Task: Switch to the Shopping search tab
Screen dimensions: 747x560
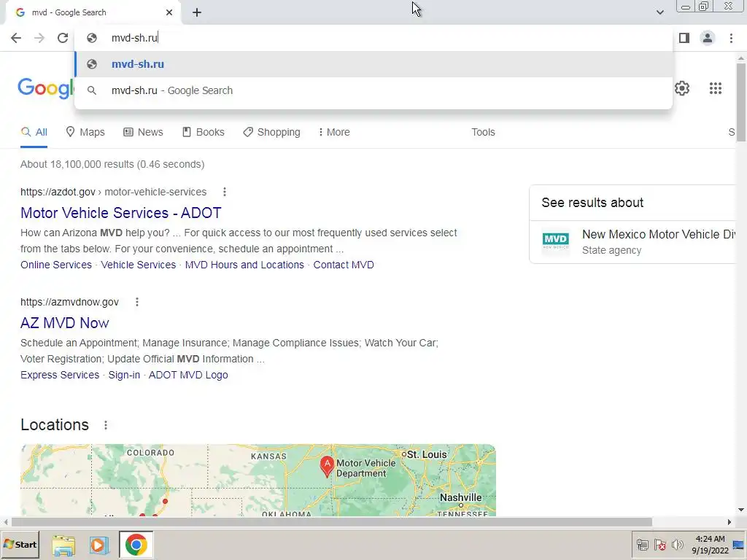Action: 271,133
